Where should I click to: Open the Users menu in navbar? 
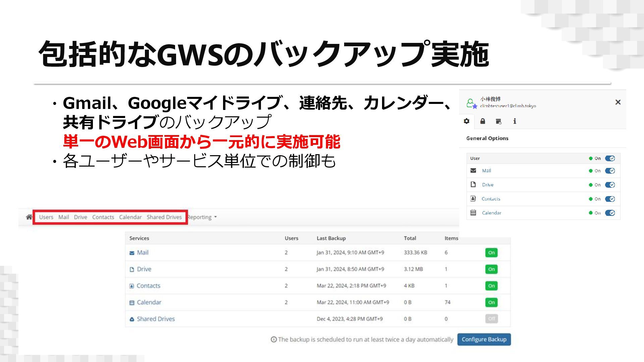(x=46, y=217)
